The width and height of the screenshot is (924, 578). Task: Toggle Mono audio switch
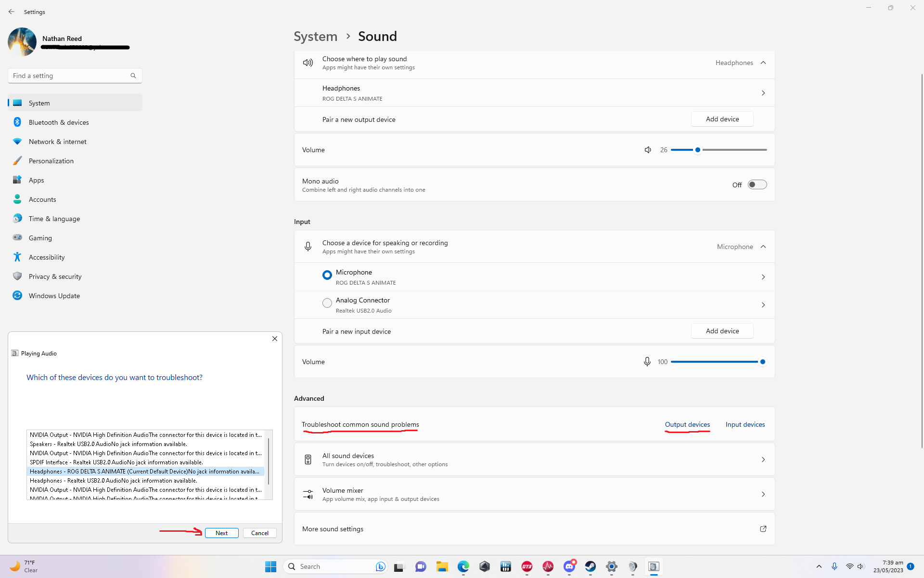(757, 185)
